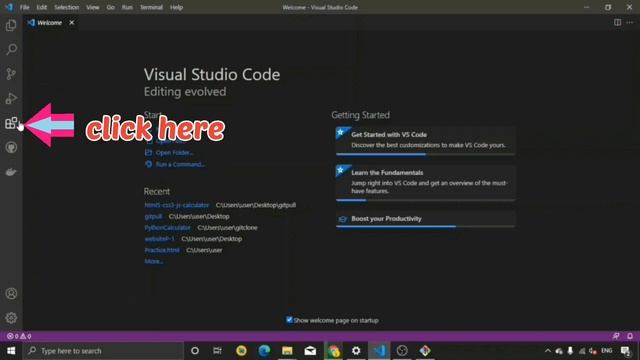Open the Docker view in activity bar

point(11,172)
